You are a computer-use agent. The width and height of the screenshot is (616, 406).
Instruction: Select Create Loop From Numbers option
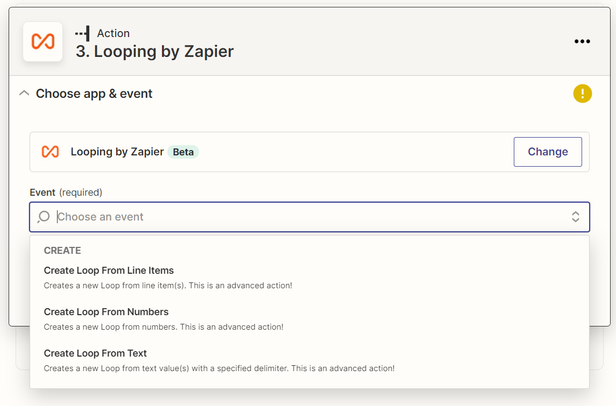tap(106, 312)
